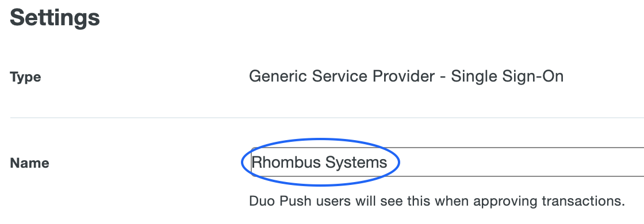Image resolution: width=644 pixels, height=224 pixels.
Task: Click into the Name input field
Action: (447, 162)
